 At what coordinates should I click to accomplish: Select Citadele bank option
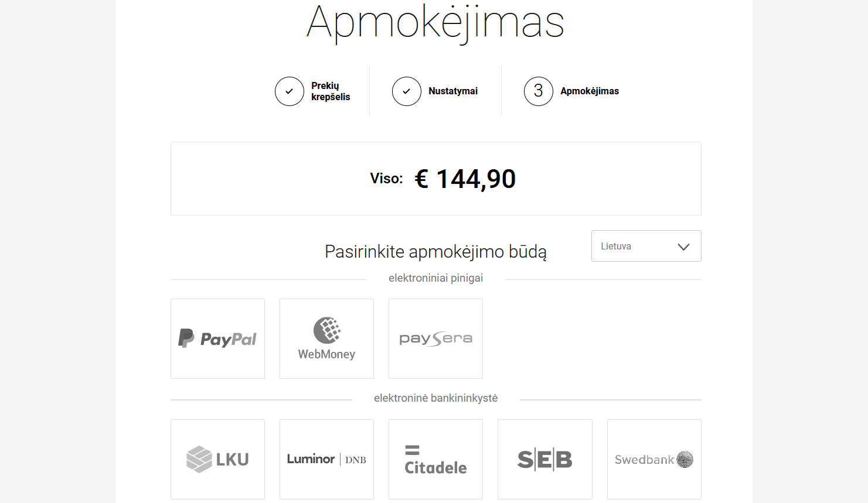pyautogui.click(x=435, y=459)
